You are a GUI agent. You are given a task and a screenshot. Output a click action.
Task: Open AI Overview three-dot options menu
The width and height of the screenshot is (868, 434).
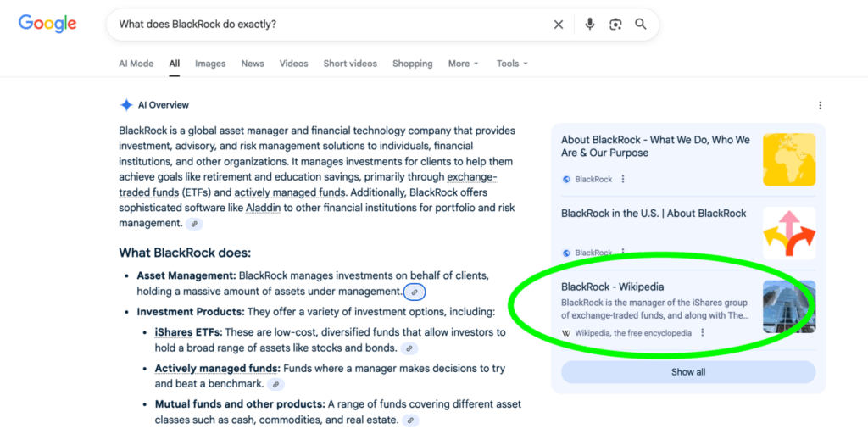click(x=820, y=106)
